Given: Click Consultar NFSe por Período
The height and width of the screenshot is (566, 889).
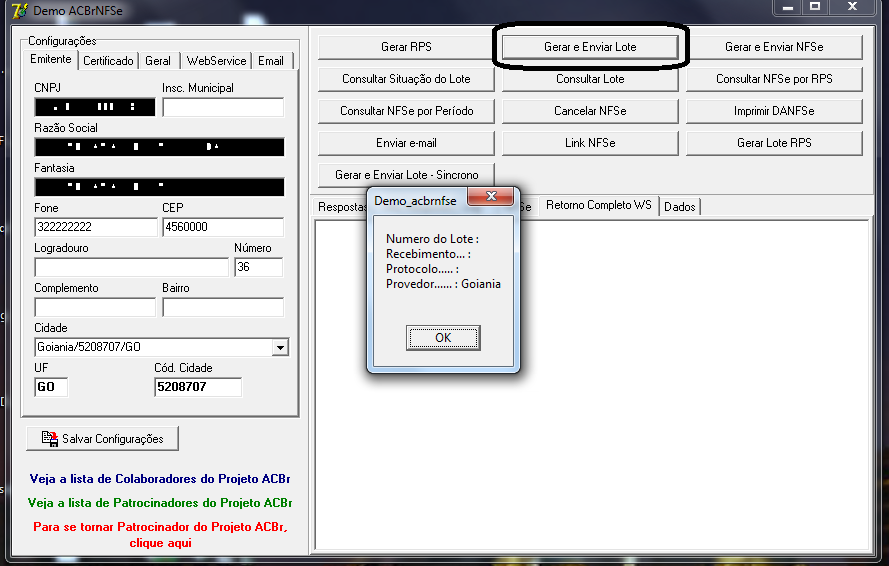Looking at the screenshot, I should [x=406, y=111].
